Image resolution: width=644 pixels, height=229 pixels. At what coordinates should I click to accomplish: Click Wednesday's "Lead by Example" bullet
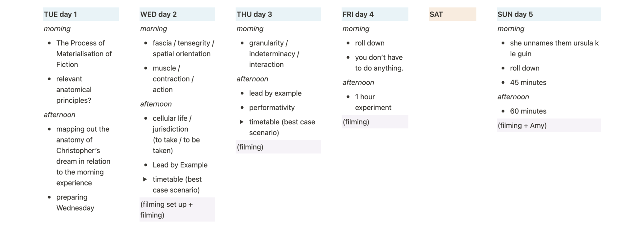pyautogui.click(x=180, y=165)
